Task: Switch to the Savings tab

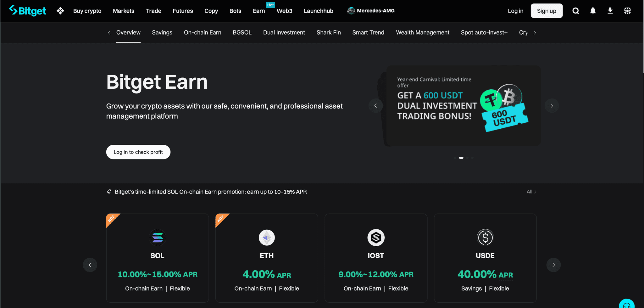Action: (162, 32)
